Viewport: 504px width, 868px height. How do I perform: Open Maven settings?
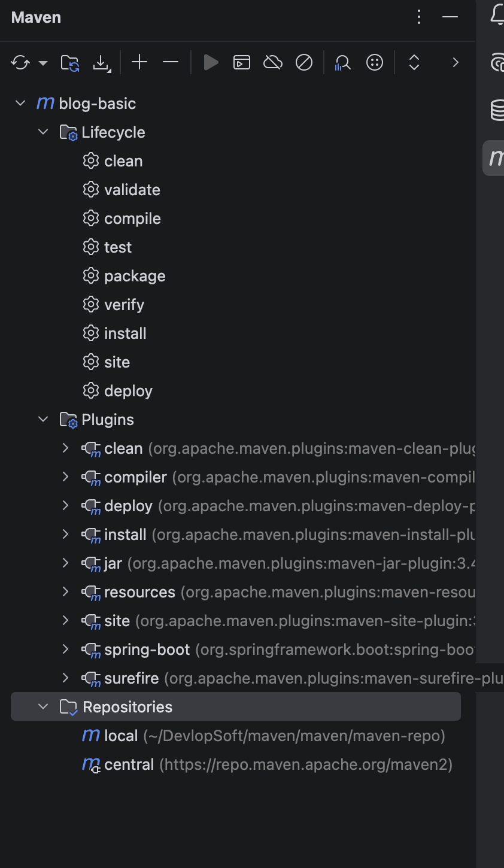point(374,62)
